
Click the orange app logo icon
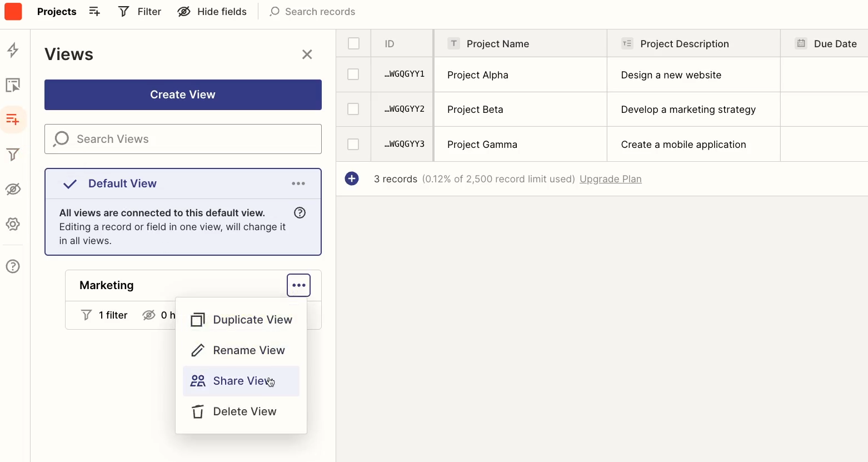(13, 12)
